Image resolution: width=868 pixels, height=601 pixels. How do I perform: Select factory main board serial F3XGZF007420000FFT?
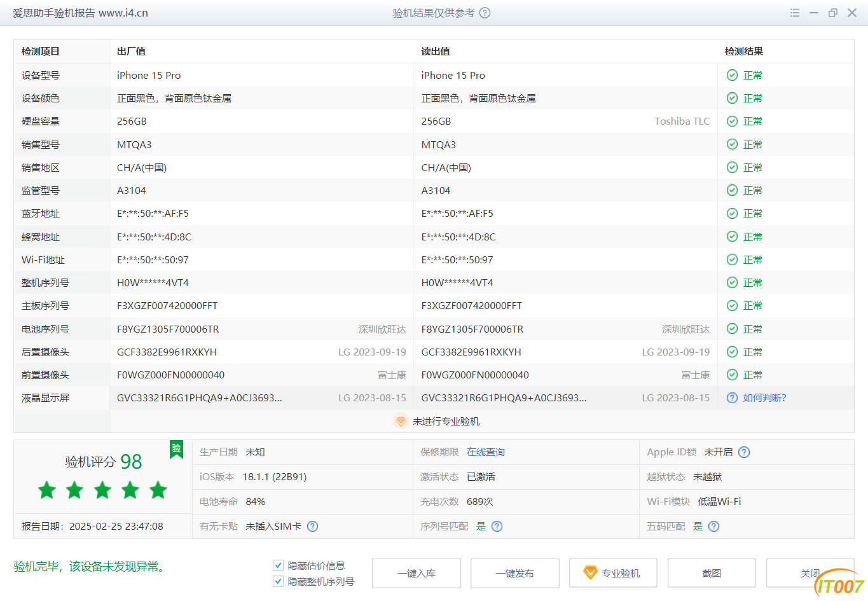(x=167, y=305)
